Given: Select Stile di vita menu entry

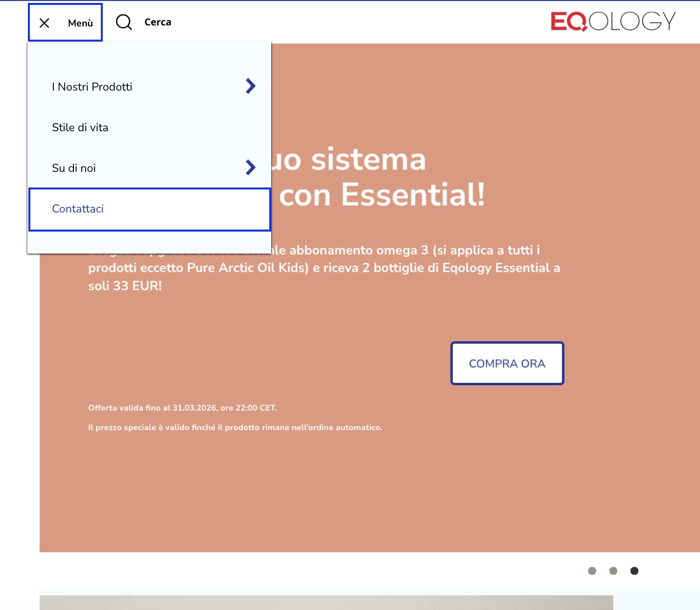Looking at the screenshot, I should point(80,127).
